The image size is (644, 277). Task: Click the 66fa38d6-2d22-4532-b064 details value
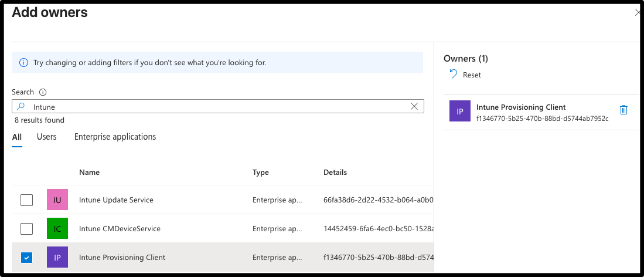point(379,200)
